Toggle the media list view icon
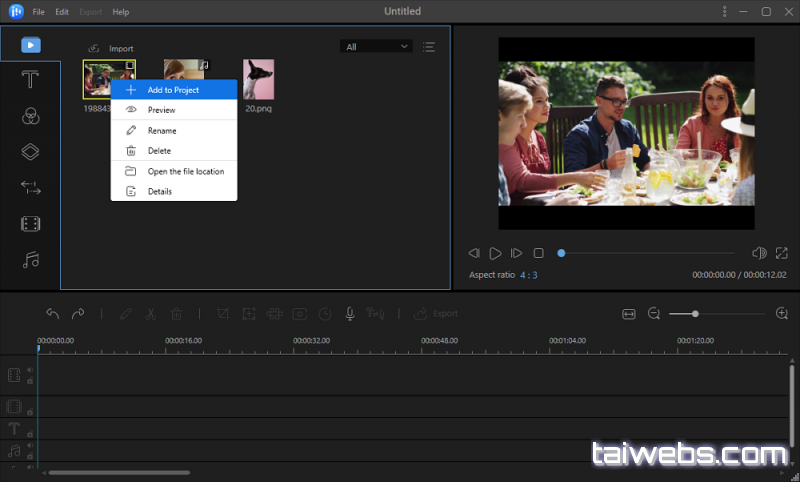The width and height of the screenshot is (800, 482). click(x=428, y=47)
